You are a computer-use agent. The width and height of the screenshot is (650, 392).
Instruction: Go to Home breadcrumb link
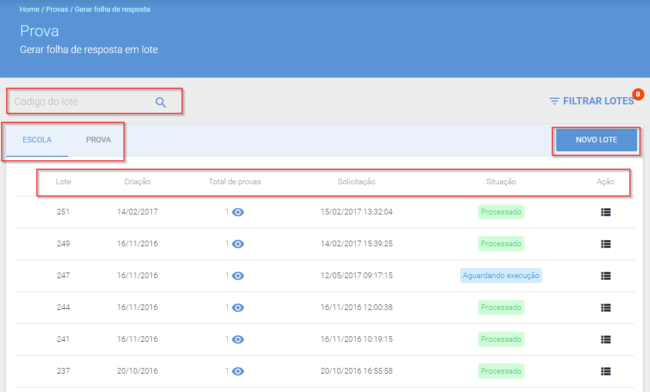pyautogui.click(x=29, y=9)
